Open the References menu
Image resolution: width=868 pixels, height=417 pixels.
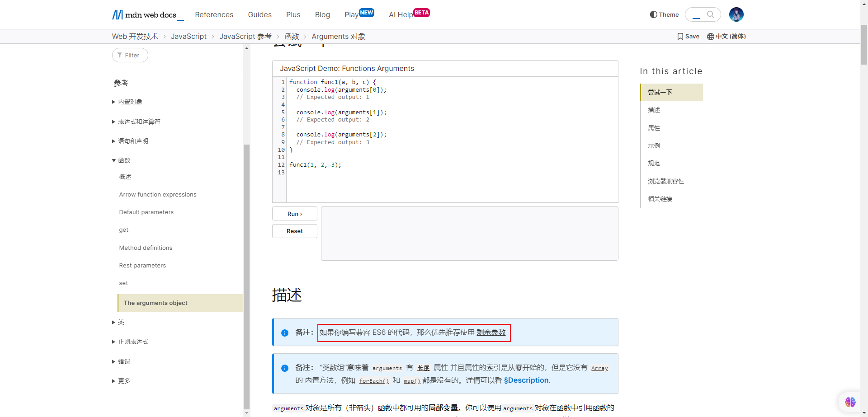pyautogui.click(x=214, y=15)
